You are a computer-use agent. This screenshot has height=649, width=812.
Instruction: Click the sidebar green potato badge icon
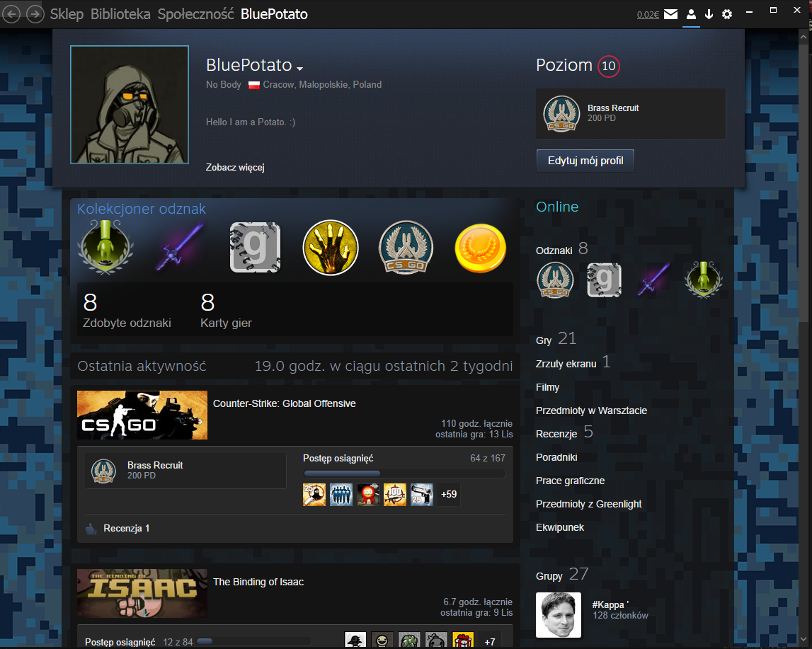coord(703,280)
